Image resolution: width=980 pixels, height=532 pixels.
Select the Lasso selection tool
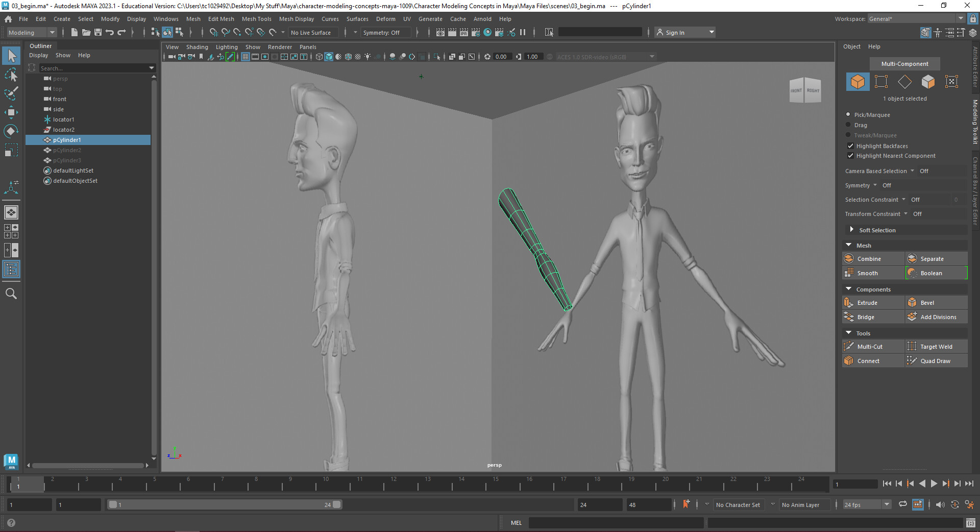click(x=11, y=75)
